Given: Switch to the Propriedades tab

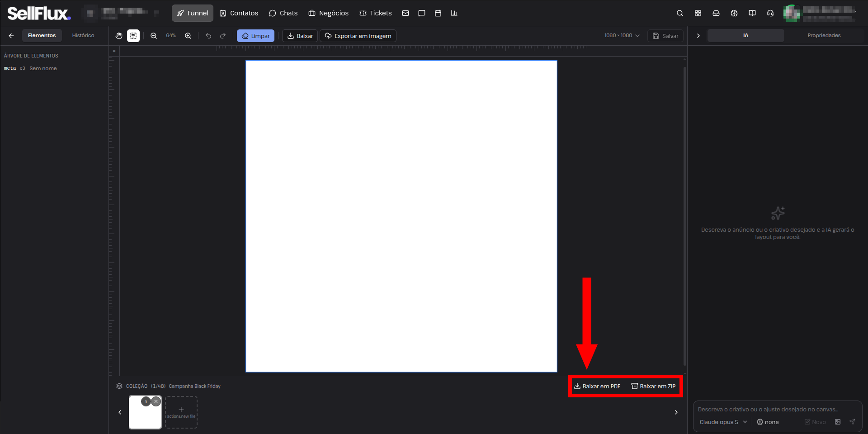Looking at the screenshot, I should [824, 35].
